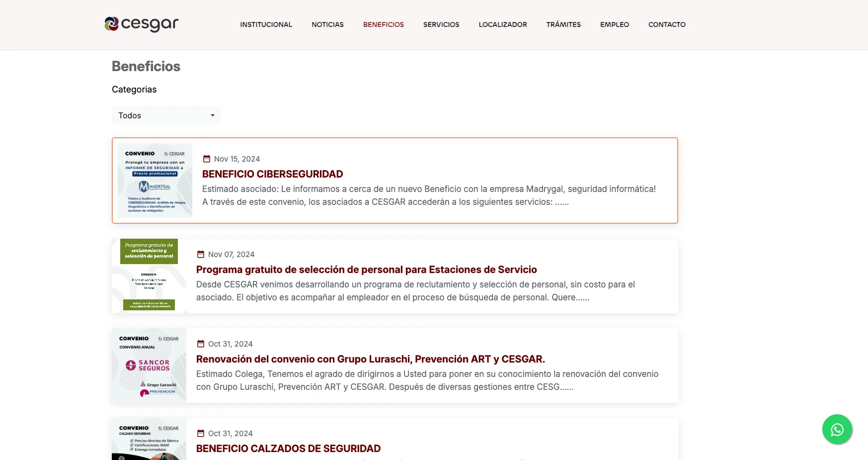Click the Nov 15, 2024 date text
Screen dimensions: 868x460
[237, 159]
